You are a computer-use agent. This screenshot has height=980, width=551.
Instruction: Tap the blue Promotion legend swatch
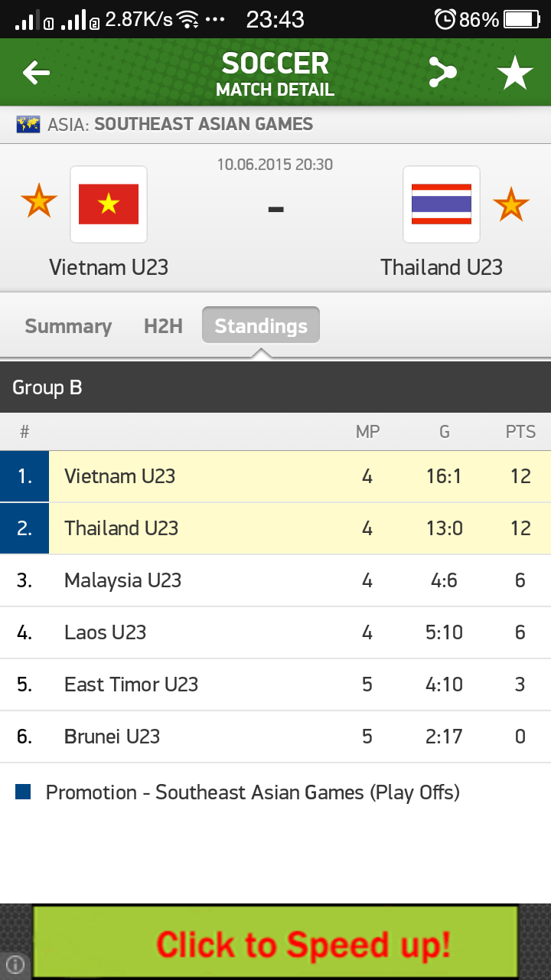click(23, 792)
